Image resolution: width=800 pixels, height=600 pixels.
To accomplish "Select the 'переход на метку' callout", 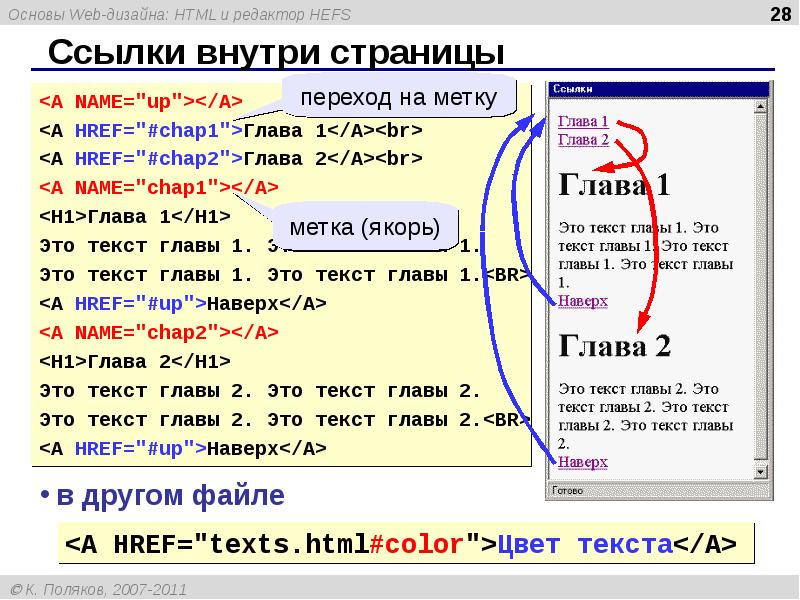I will click(x=399, y=98).
